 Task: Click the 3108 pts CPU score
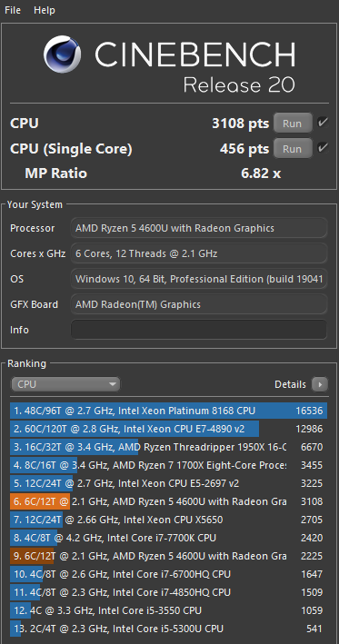240,124
